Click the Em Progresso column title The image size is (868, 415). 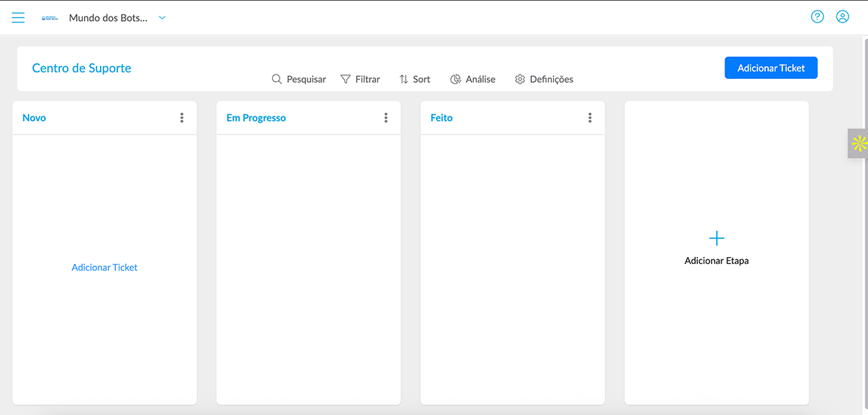(256, 118)
